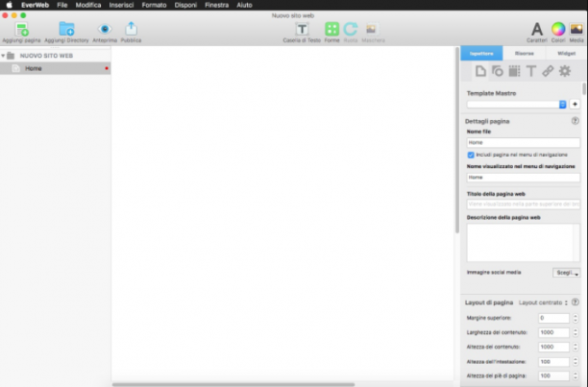Open the File menu
This screenshot has width=588, height=387.
tap(61, 5)
